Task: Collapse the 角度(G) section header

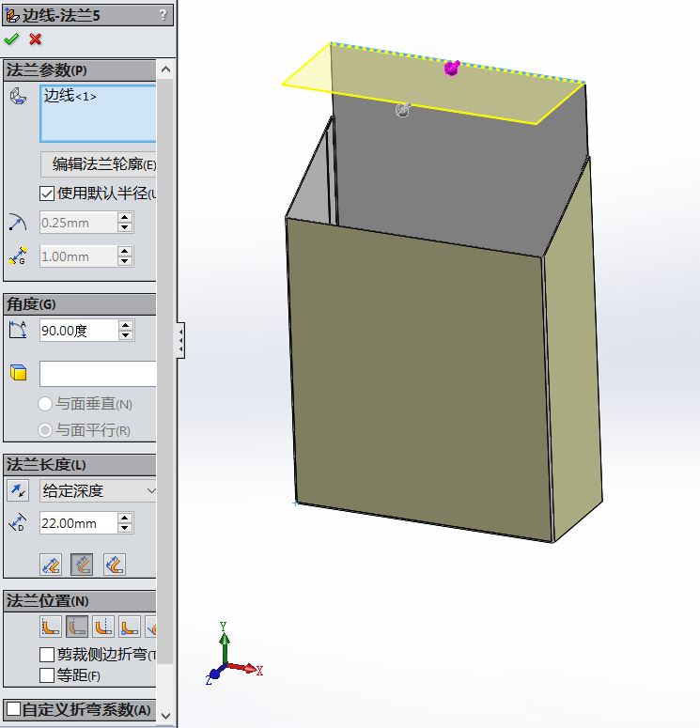Action: click(80, 304)
